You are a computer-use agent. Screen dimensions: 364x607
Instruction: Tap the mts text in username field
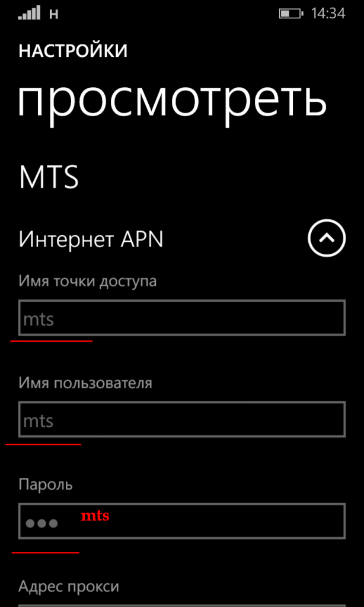click(39, 421)
